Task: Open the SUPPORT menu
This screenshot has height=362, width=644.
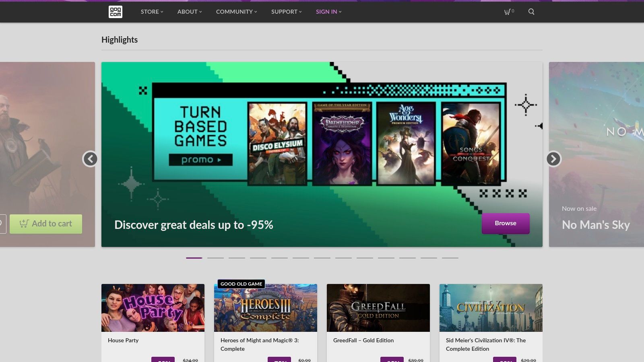Action: [286, 12]
